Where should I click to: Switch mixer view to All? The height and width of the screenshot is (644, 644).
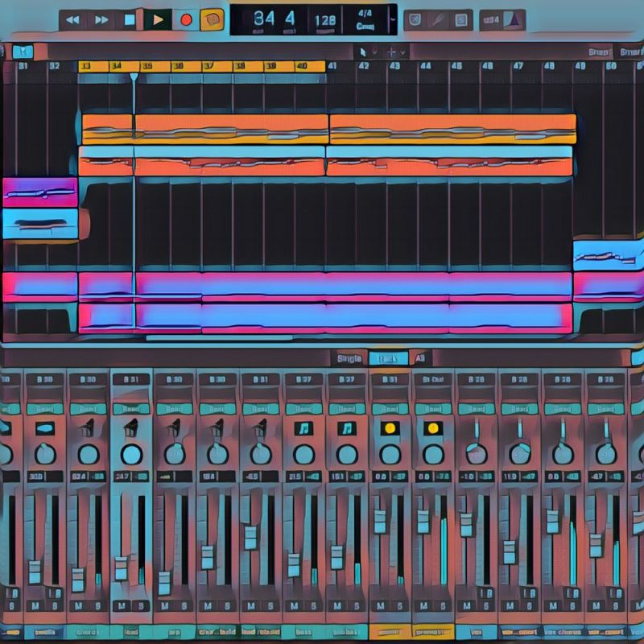[419, 358]
